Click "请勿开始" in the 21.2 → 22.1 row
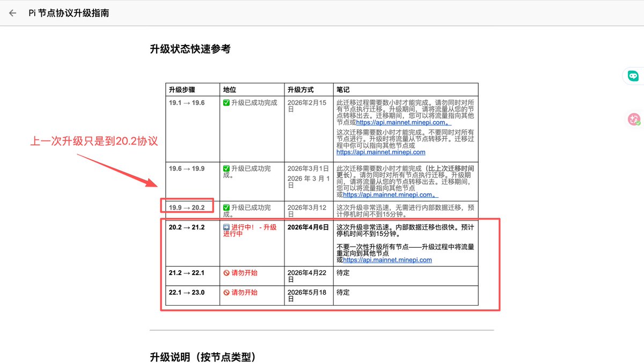 point(240,272)
